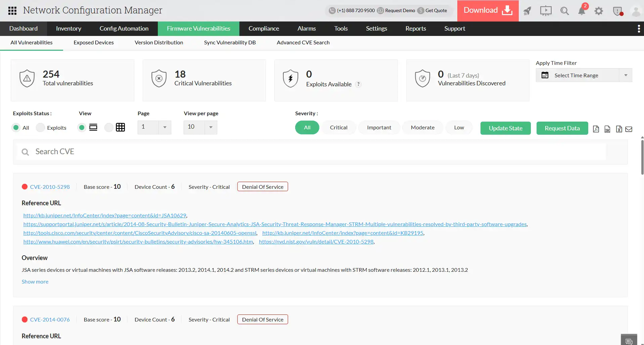Filter severity by Moderate
The height and width of the screenshot is (345, 644).
[423, 128]
